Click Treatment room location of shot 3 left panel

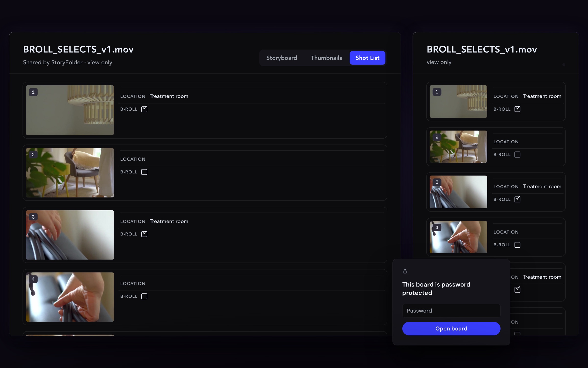click(x=169, y=221)
